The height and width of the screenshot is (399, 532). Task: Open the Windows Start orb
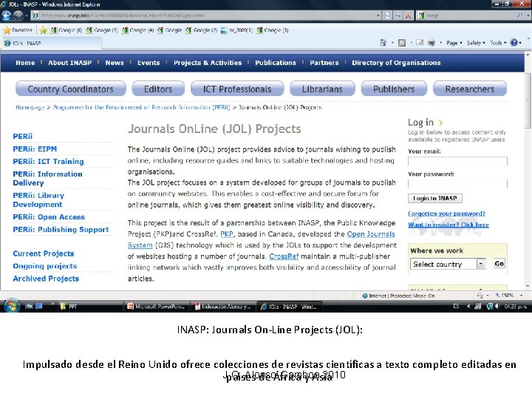point(12,306)
